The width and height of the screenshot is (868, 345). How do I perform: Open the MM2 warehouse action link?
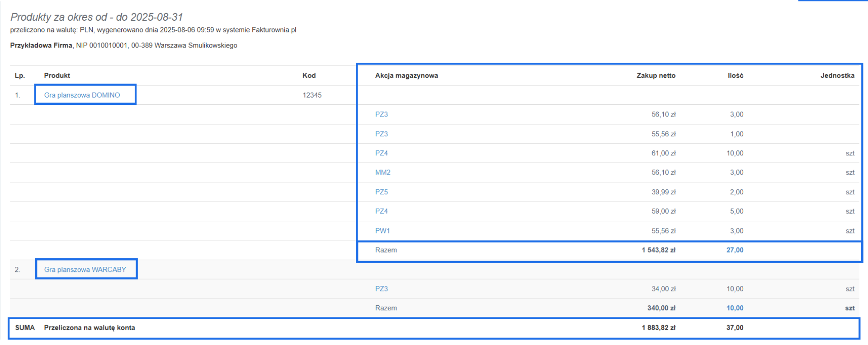(382, 172)
